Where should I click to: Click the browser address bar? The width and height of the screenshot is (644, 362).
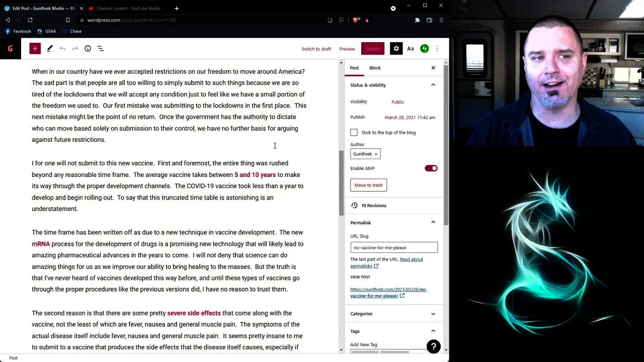point(201,20)
